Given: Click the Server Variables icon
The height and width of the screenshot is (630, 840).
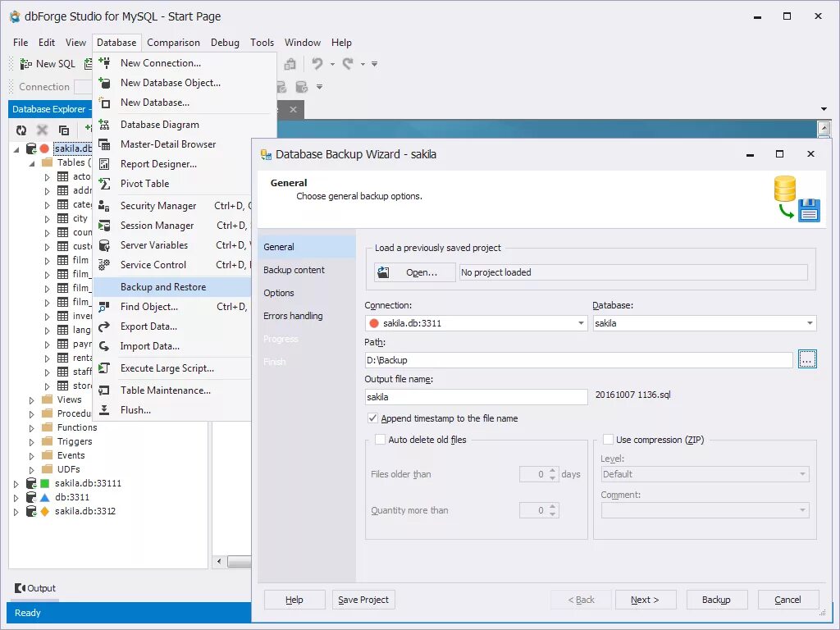Looking at the screenshot, I should coord(104,245).
